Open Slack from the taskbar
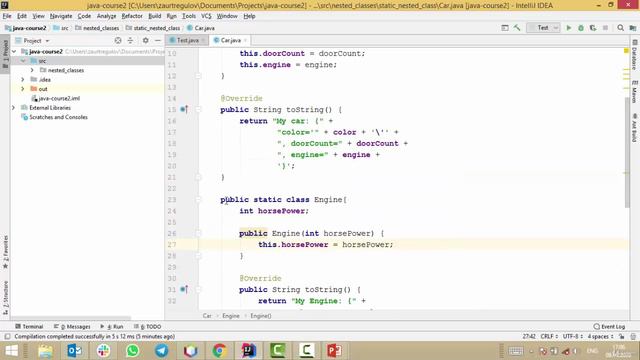640x360 pixels. click(103, 351)
